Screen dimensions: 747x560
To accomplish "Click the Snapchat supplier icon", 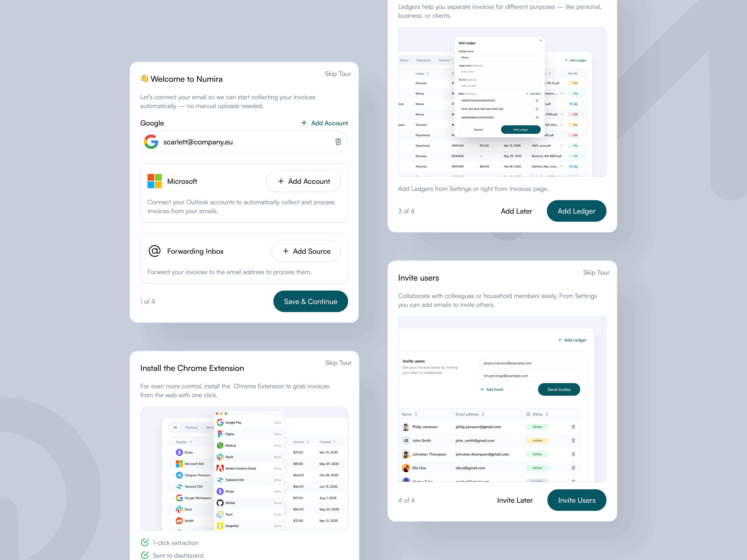I will tap(220, 526).
